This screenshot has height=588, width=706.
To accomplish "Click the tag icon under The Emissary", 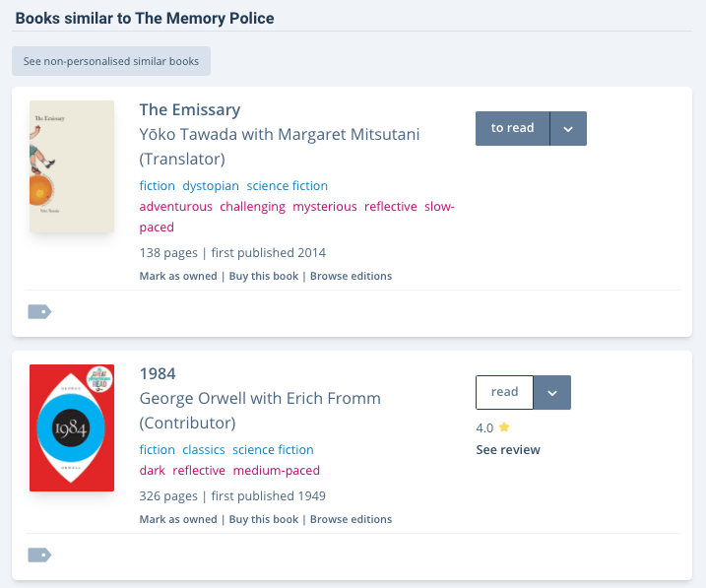I will [39, 311].
